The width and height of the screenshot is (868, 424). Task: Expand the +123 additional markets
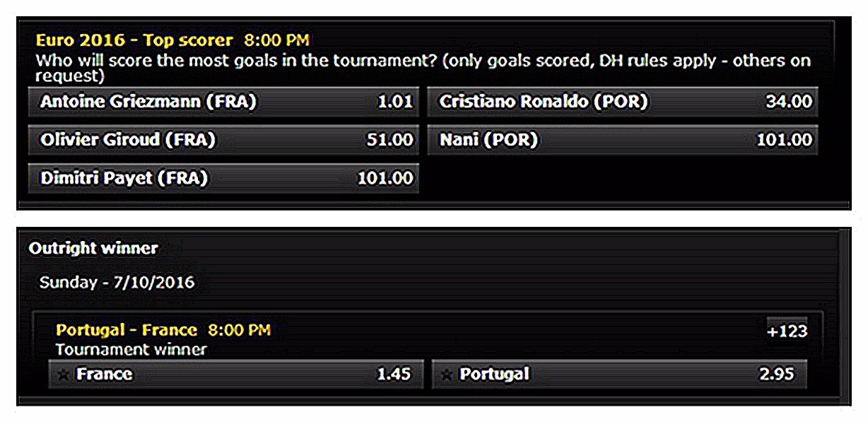[x=787, y=331]
